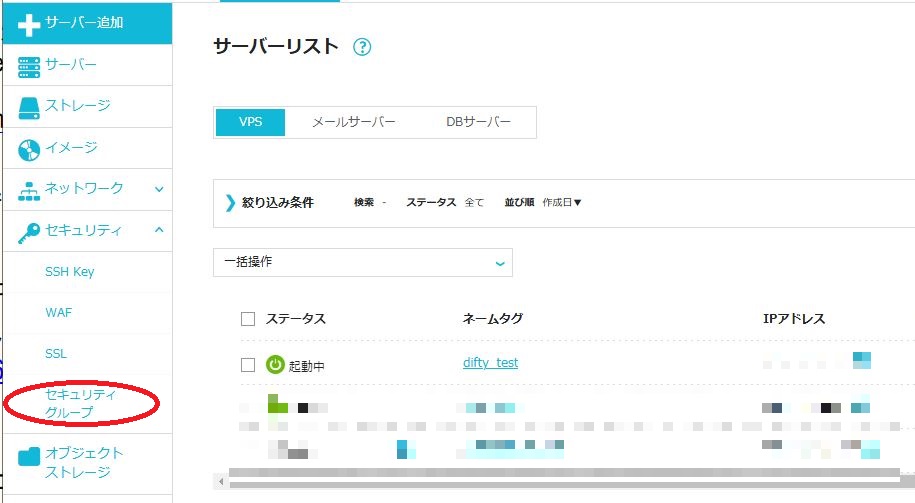Click the green power status icon
The image size is (915, 503).
point(275,365)
